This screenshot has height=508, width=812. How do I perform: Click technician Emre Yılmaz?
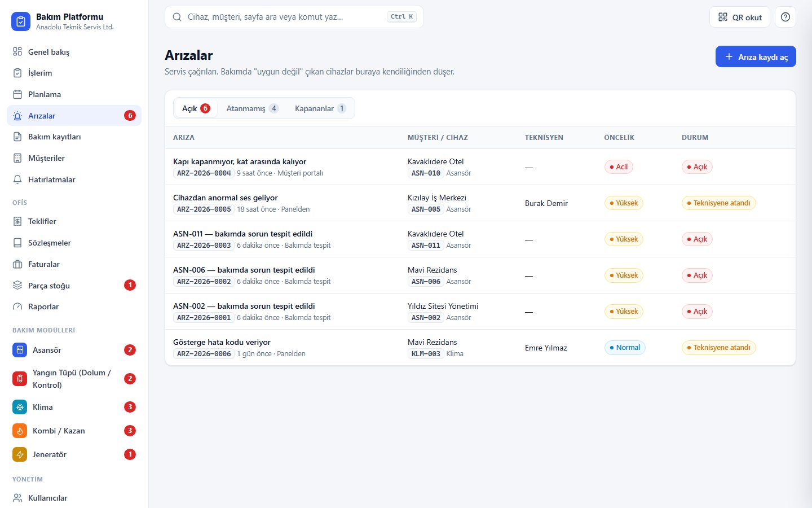point(546,348)
